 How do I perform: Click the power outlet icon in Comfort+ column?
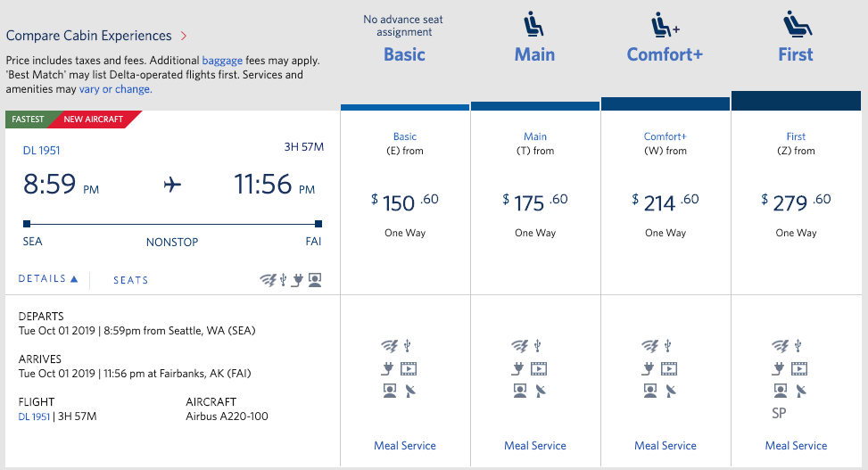coord(649,368)
